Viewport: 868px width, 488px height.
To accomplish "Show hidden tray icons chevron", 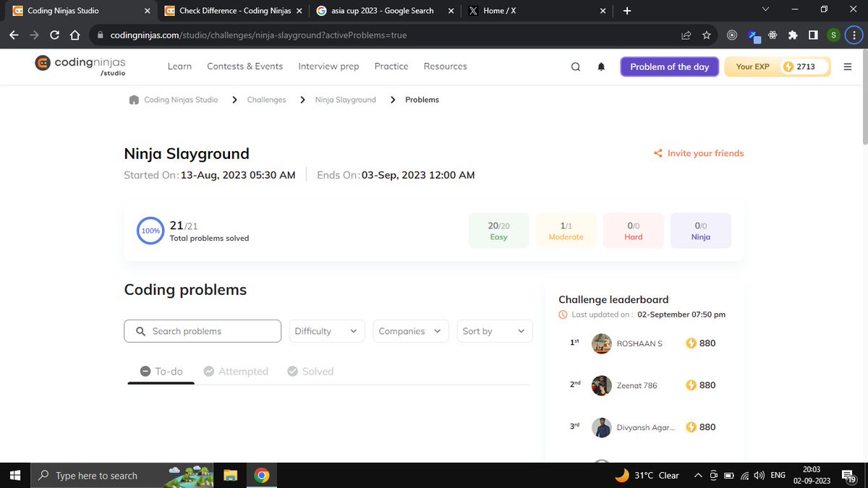I will 697,476.
